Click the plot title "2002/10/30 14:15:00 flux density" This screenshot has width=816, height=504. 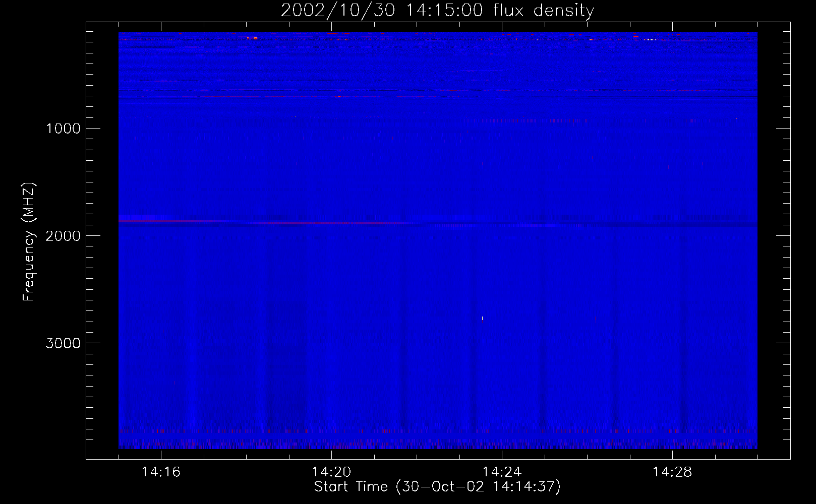[437, 11]
